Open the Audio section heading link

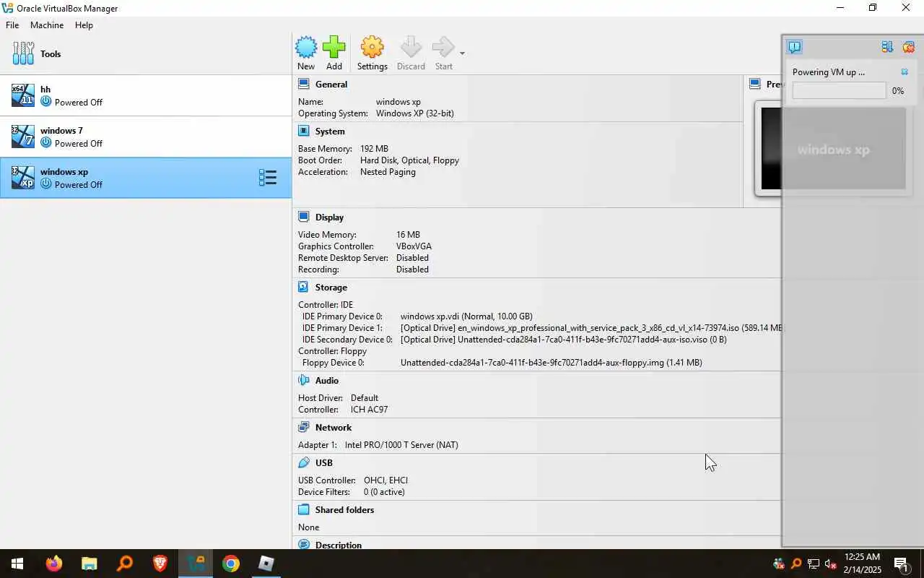pos(327,381)
